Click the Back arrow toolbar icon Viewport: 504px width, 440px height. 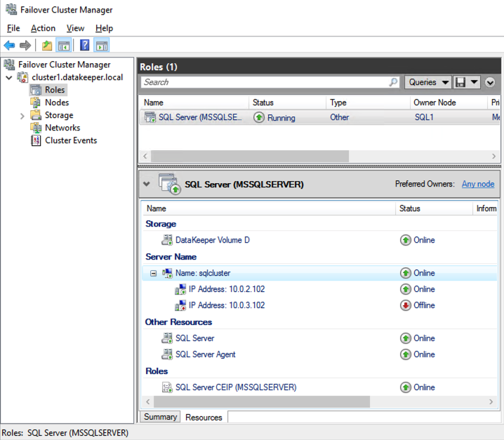(x=9, y=46)
